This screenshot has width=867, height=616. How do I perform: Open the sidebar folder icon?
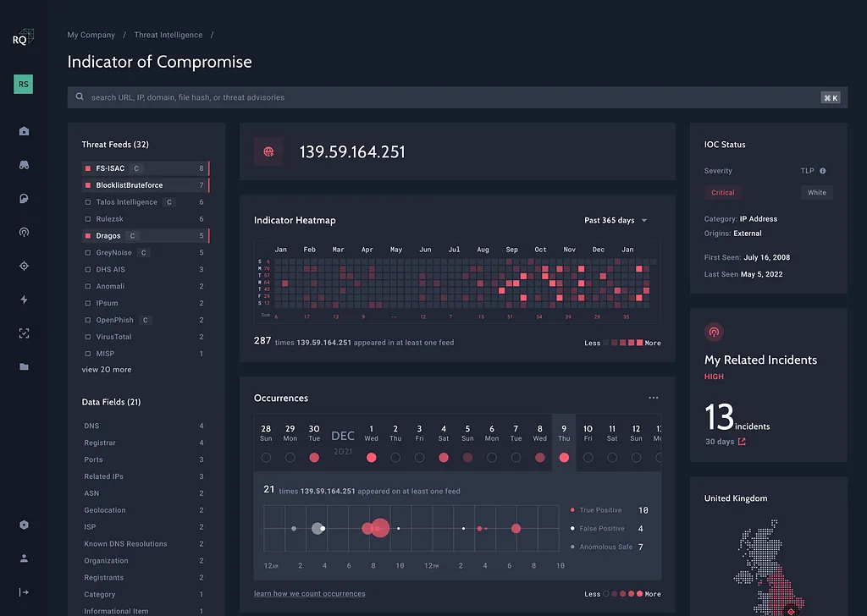(x=24, y=367)
